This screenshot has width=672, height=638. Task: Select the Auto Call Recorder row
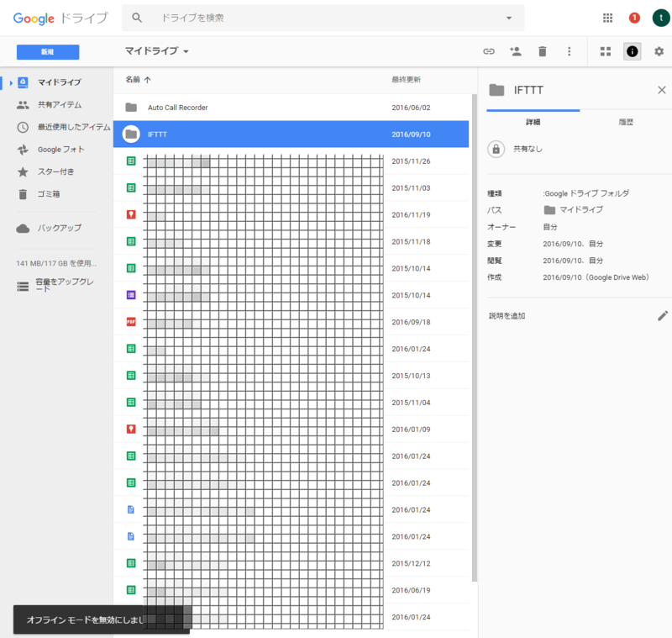coord(291,108)
